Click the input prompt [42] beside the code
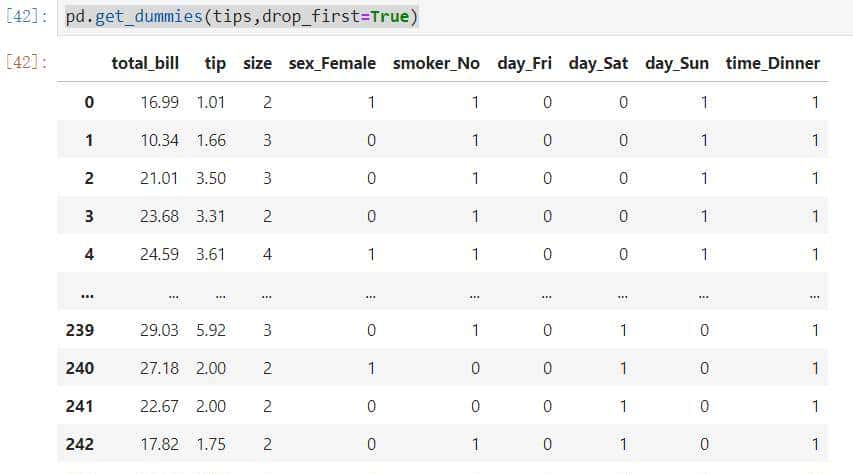Viewport: 853px width, 474px height. (25, 17)
